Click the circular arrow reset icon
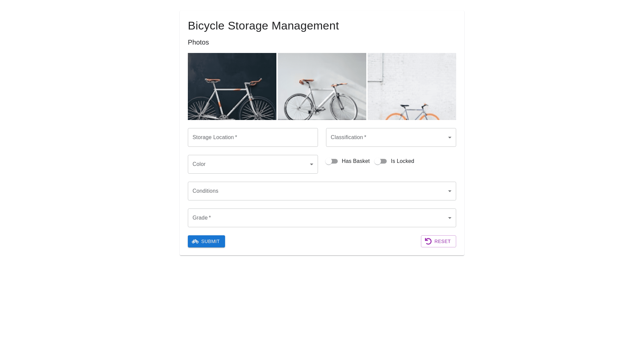This screenshot has width=644, height=362. 428,241
